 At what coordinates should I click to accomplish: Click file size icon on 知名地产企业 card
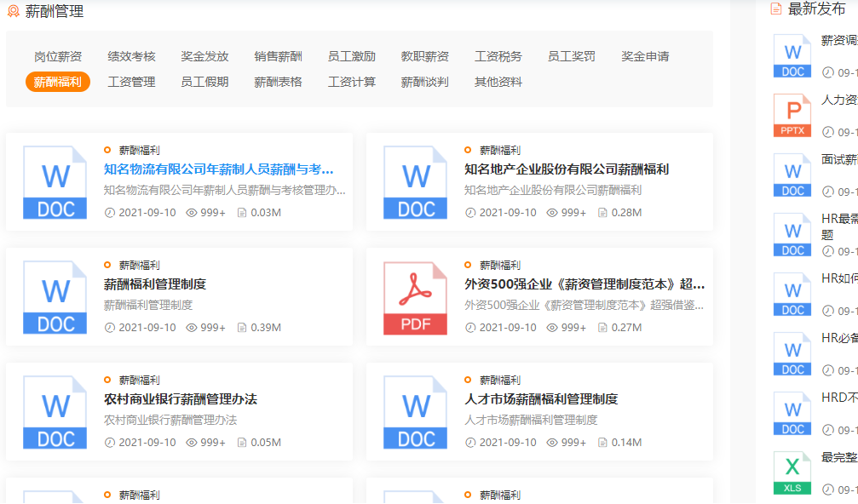coord(602,213)
